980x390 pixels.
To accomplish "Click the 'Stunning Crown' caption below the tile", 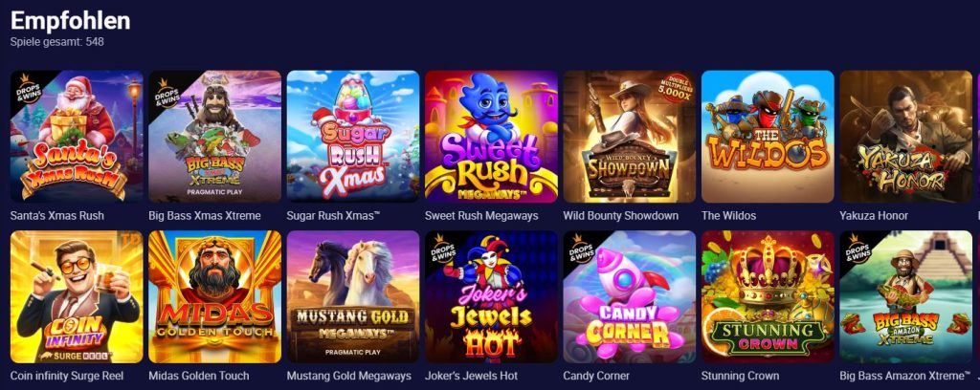I will 740,376.
